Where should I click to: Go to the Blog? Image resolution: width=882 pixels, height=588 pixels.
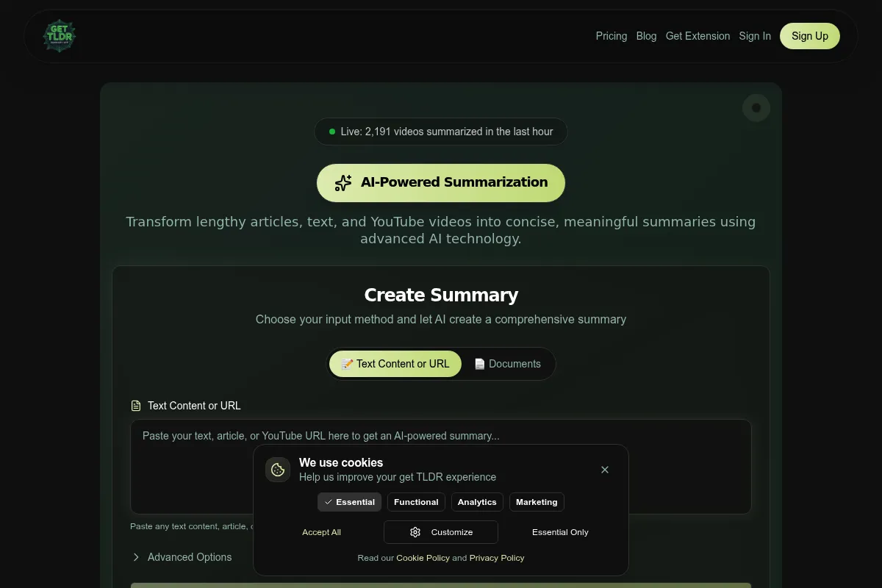[646, 36]
